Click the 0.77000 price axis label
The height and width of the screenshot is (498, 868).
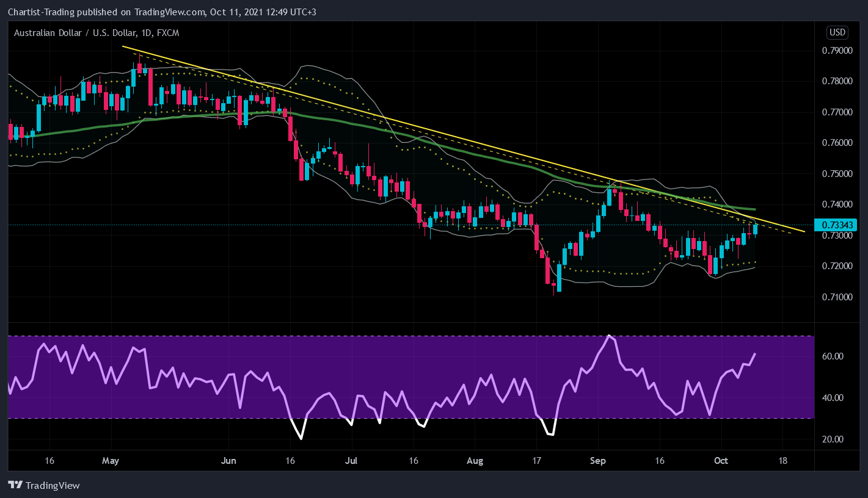coord(838,112)
